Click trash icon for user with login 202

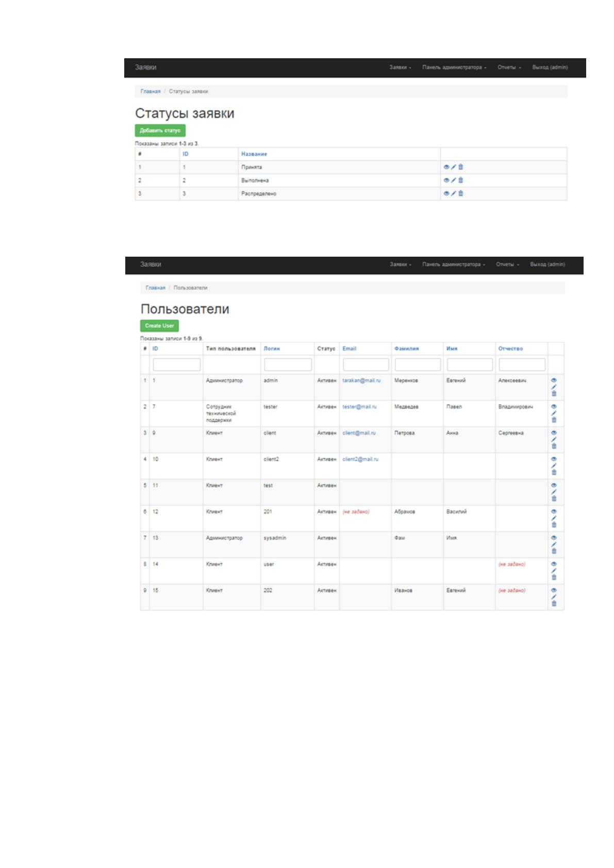[554, 604]
